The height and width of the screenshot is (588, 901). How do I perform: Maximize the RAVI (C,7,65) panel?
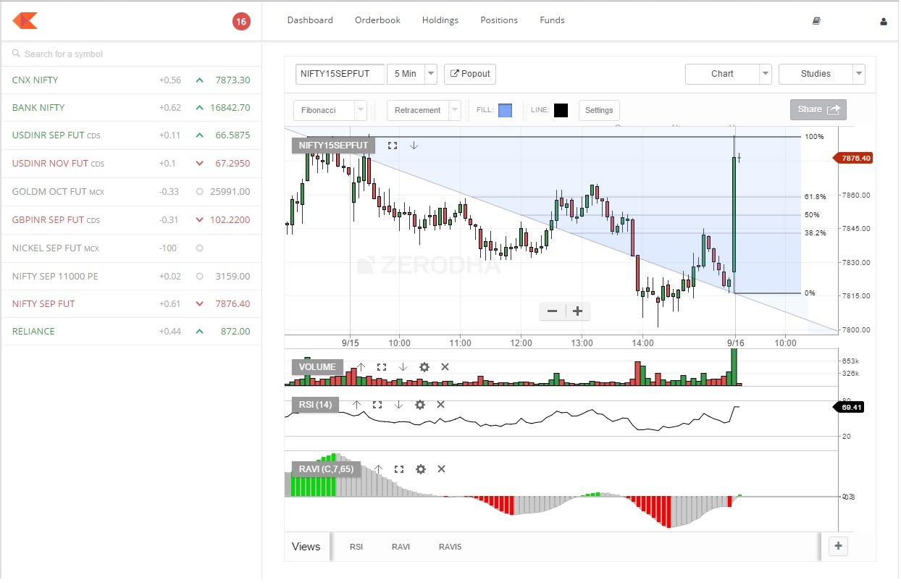(x=399, y=469)
